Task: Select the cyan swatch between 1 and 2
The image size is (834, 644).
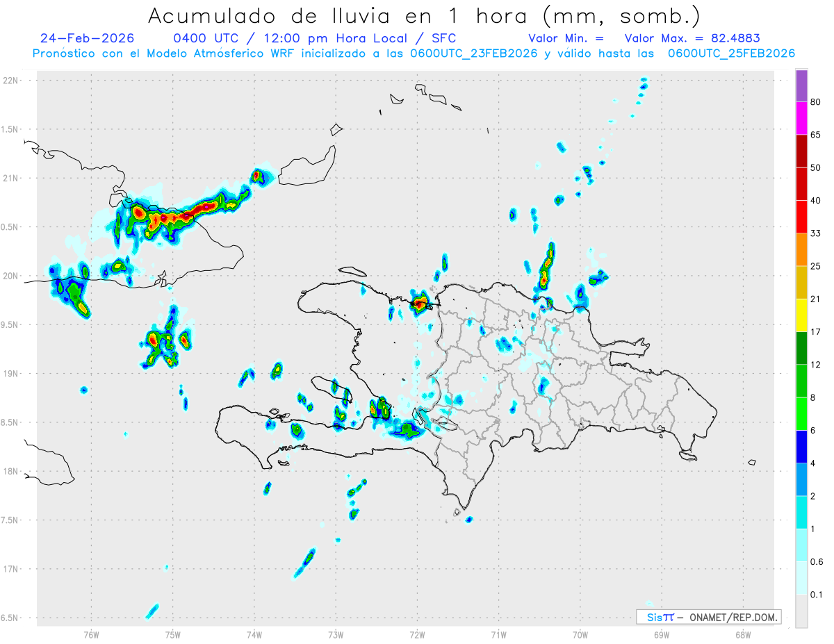Action: [x=801, y=513]
